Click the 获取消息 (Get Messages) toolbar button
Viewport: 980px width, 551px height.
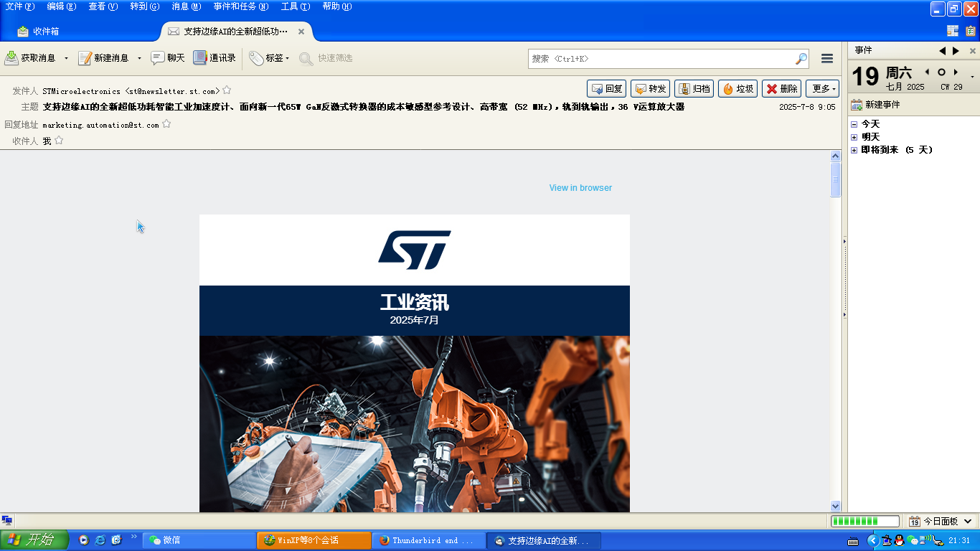[30, 58]
